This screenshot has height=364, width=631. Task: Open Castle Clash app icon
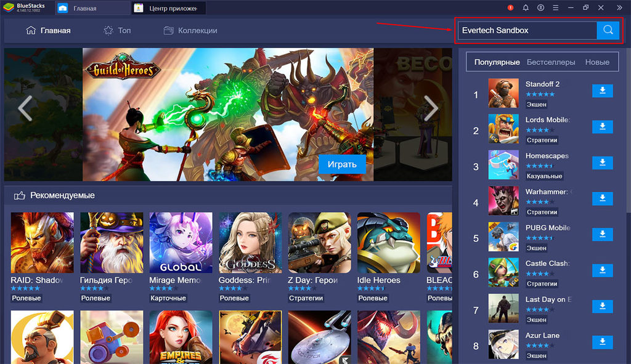503,273
